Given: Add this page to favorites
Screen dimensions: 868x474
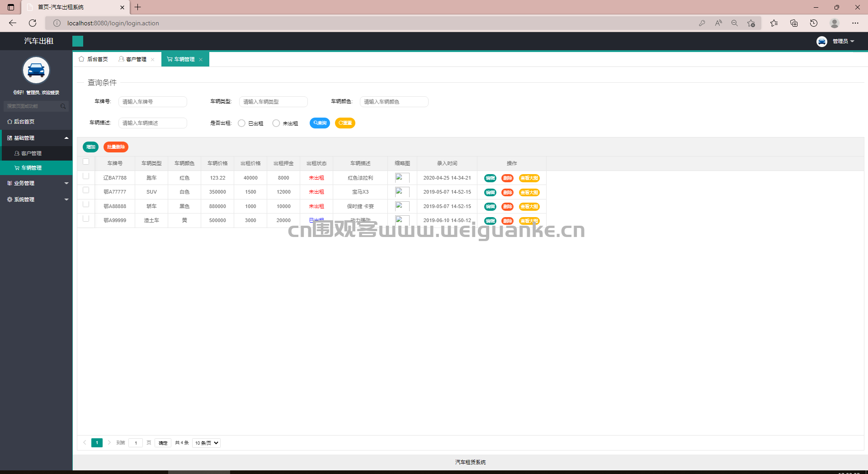Looking at the screenshot, I should pyautogui.click(x=751, y=23).
